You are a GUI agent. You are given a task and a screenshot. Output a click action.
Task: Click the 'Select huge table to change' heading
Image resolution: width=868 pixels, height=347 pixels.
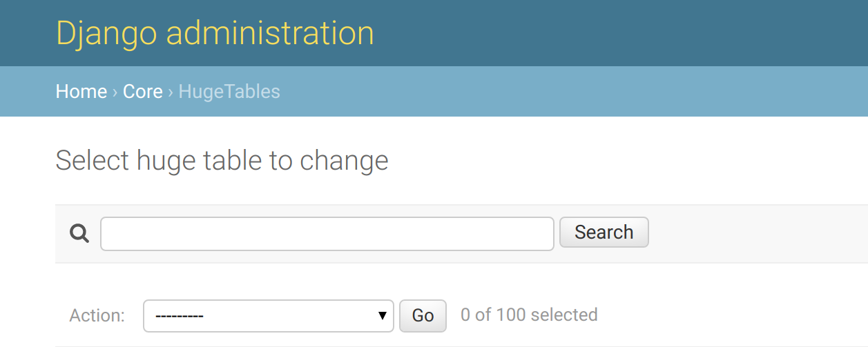[222, 161]
